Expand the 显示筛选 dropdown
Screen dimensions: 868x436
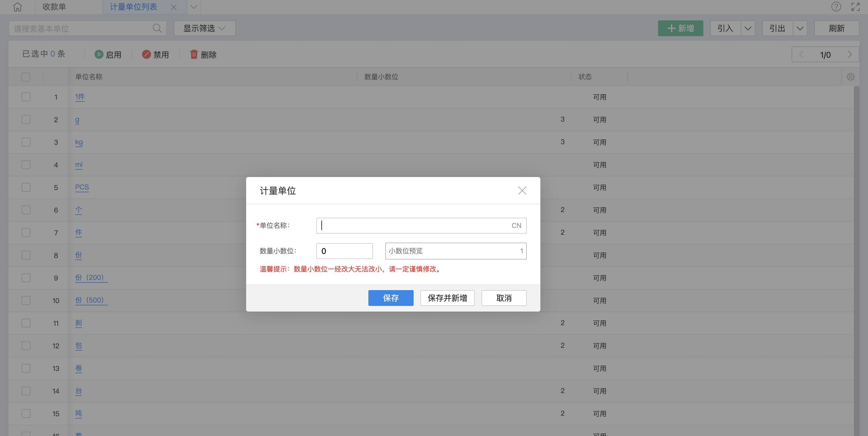204,28
